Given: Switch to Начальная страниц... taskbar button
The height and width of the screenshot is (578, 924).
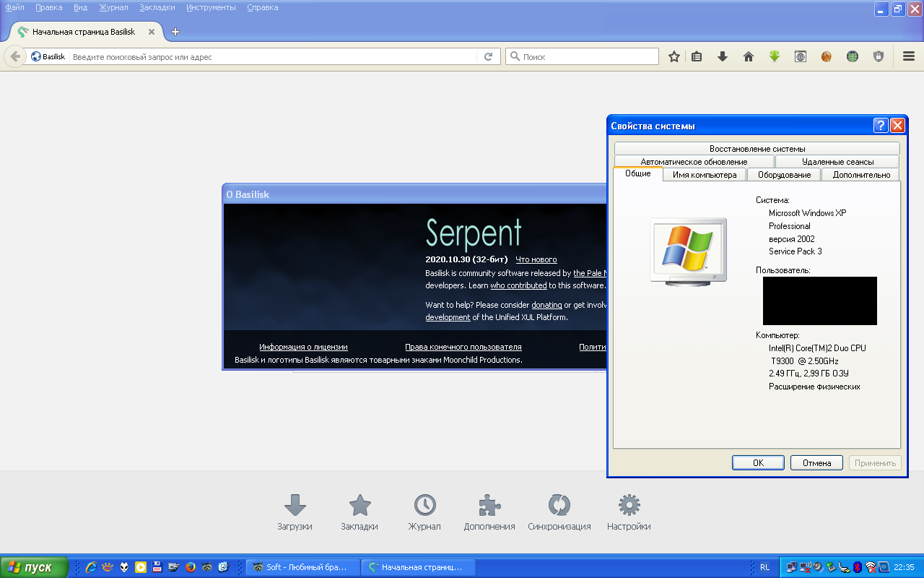Looking at the screenshot, I should click(419, 567).
